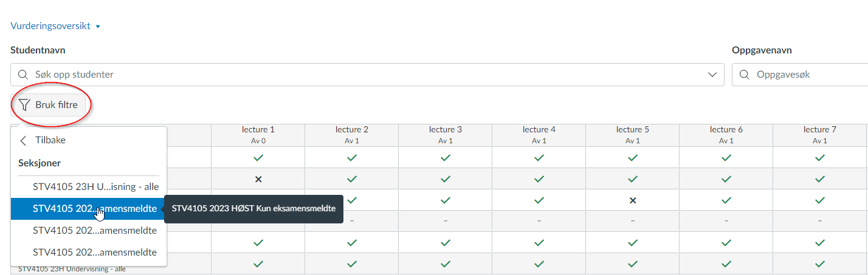Click the Søk opp studenter input field
This screenshot has width=868, height=275.
point(367,75)
